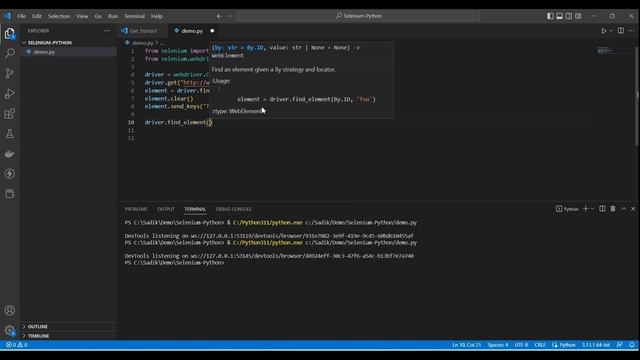
Task: Click the Selenium-Python command center search box
Action: pyautogui.click(x=358, y=16)
